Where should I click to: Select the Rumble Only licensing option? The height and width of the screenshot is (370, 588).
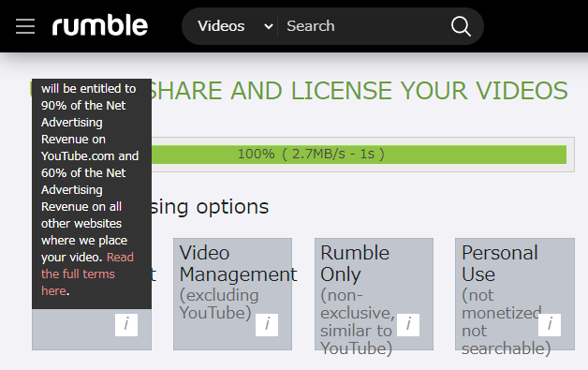coord(374,294)
